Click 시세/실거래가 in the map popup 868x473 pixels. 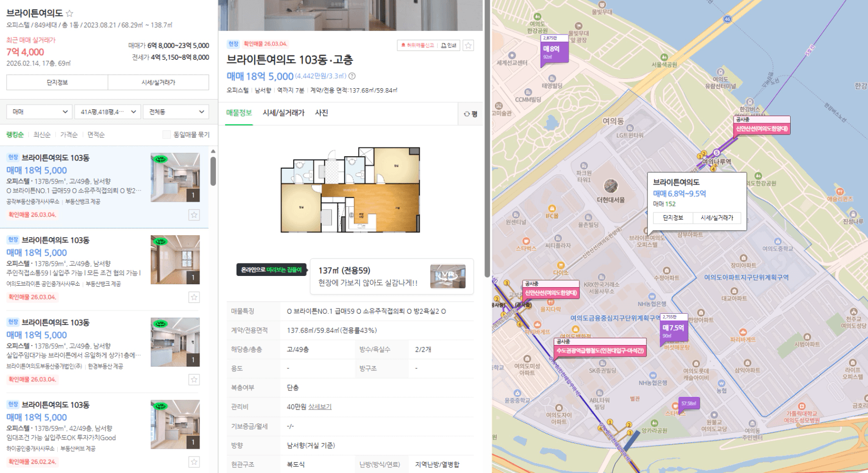pyautogui.click(x=717, y=218)
